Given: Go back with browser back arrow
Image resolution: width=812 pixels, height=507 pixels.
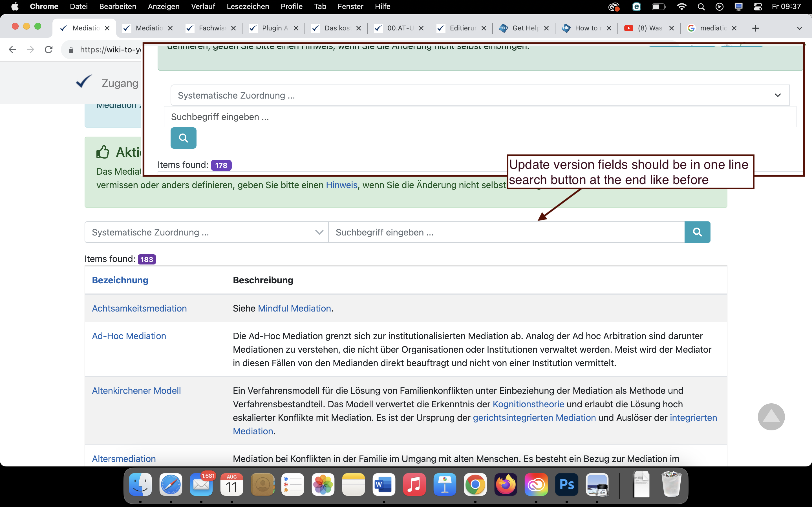Looking at the screenshot, I should tap(12, 50).
